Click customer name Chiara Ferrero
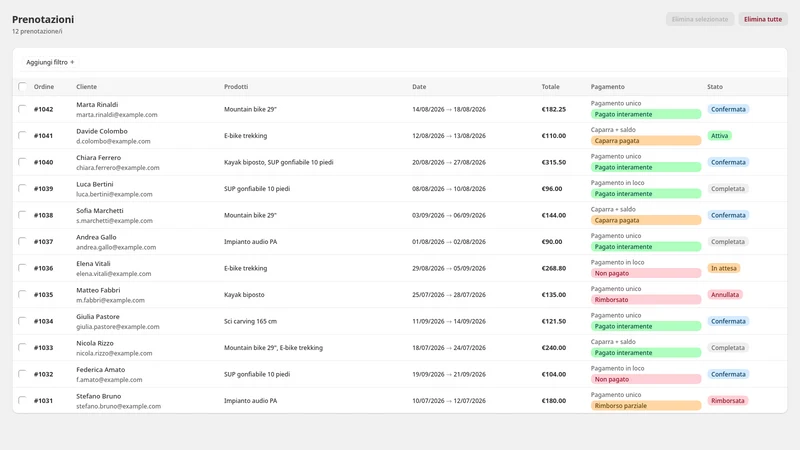 [98, 158]
